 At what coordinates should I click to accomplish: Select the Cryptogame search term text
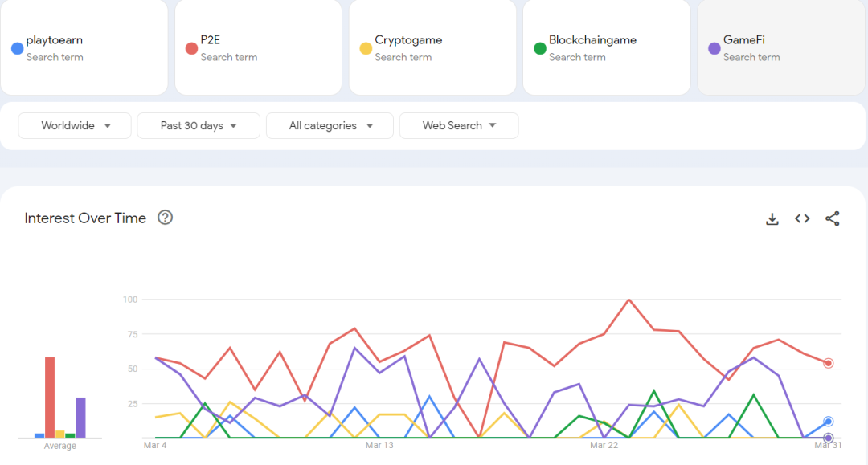[408, 40]
